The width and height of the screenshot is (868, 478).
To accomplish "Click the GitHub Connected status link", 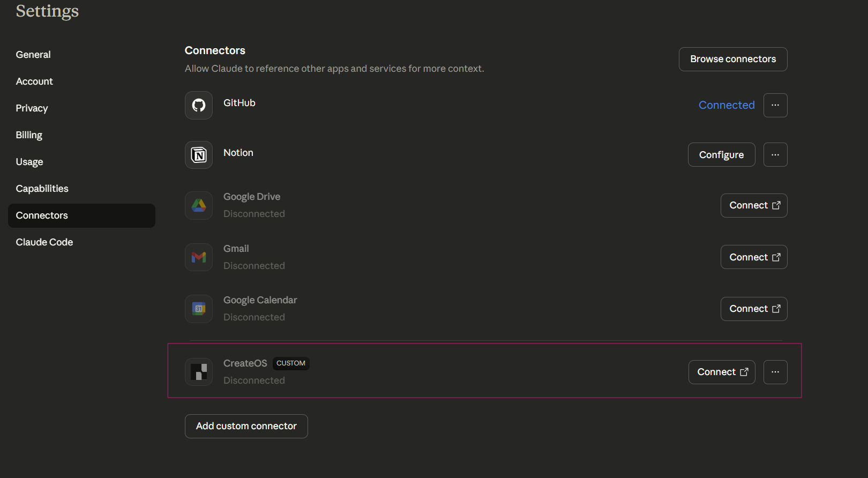I will tap(727, 105).
